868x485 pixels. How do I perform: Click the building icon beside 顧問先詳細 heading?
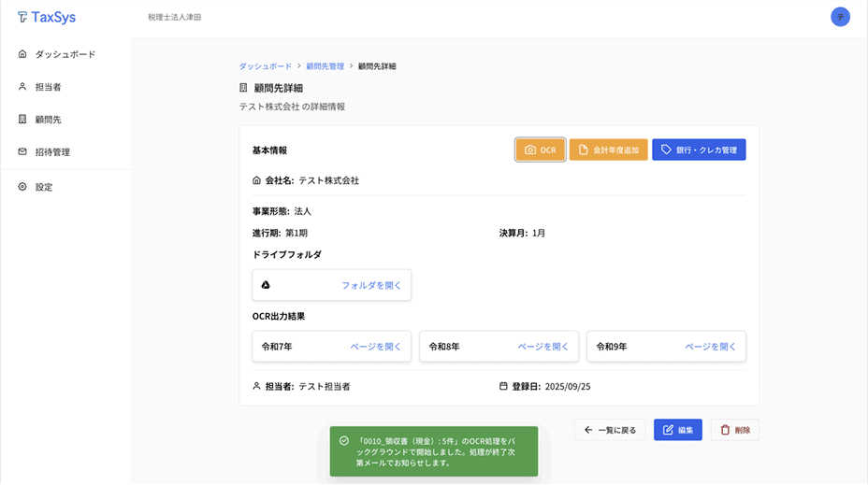(243, 88)
